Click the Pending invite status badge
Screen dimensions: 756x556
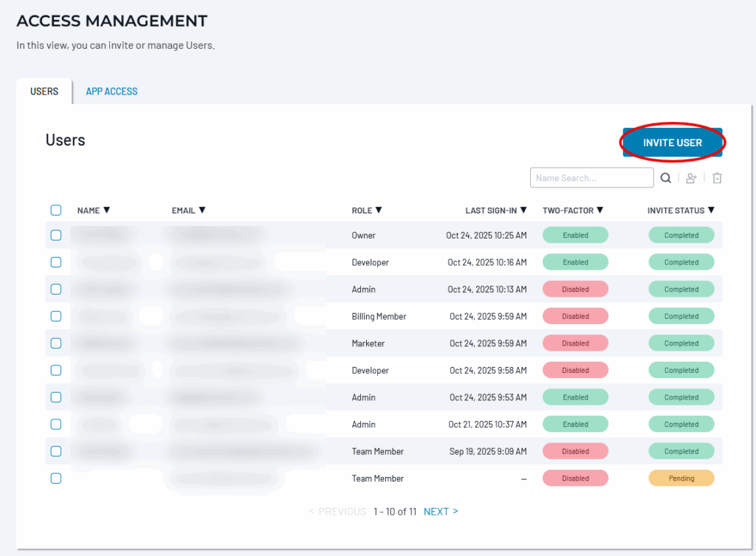tap(681, 478)
